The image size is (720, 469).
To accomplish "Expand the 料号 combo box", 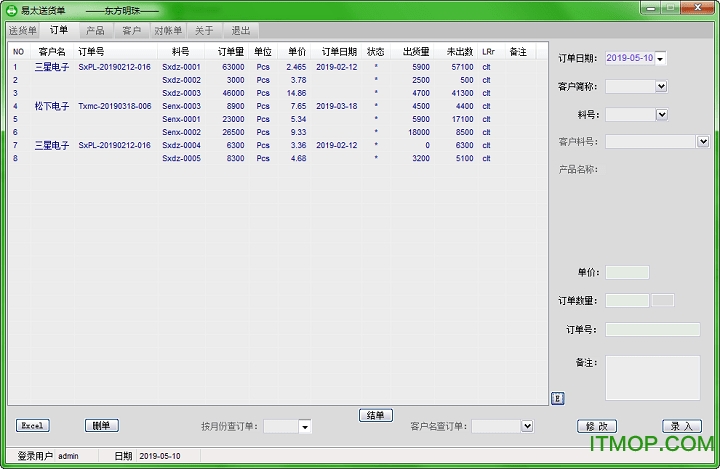I will pos(662,115).
